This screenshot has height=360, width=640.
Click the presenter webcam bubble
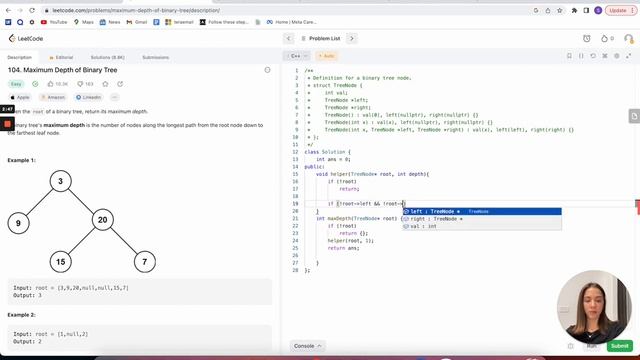click(594, 307)
